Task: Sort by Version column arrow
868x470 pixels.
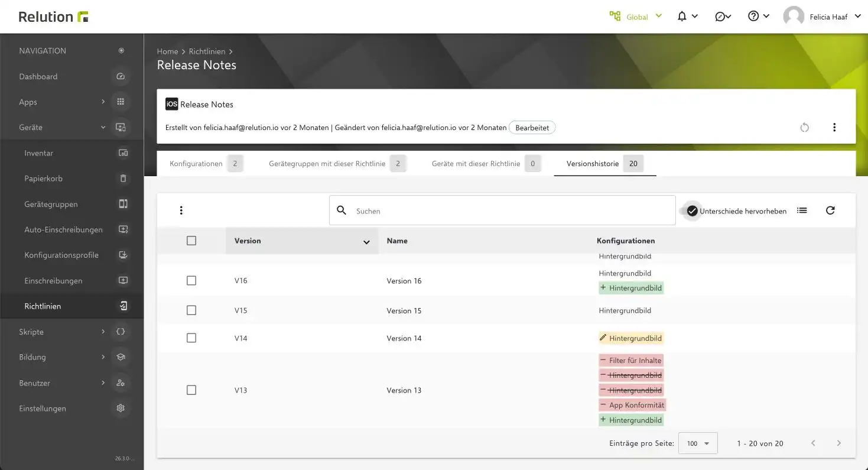Action: coord(366,242)
